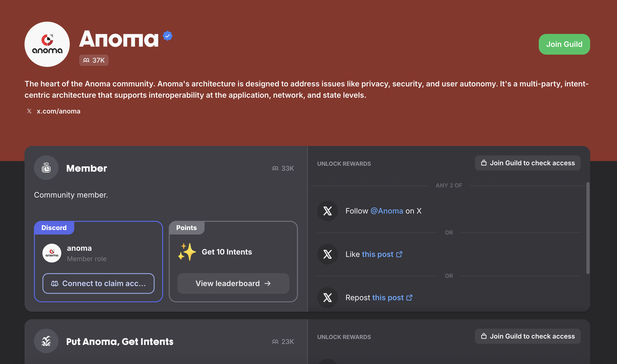Click the Anoma guild logo avatar
Image resolution: width=617 pixels, height=364 pixels.
click(47, 44)
